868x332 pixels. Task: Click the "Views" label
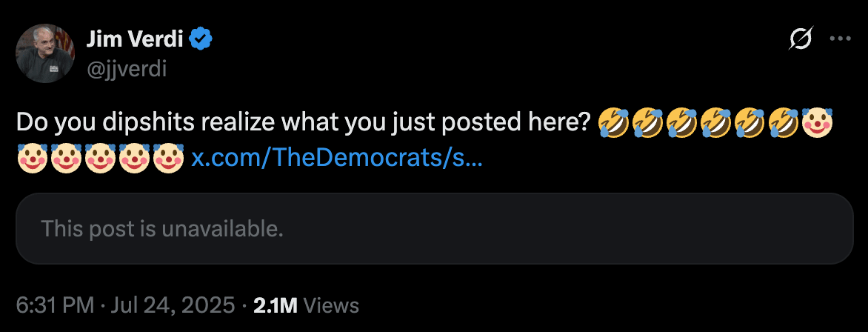click(332, 305)
